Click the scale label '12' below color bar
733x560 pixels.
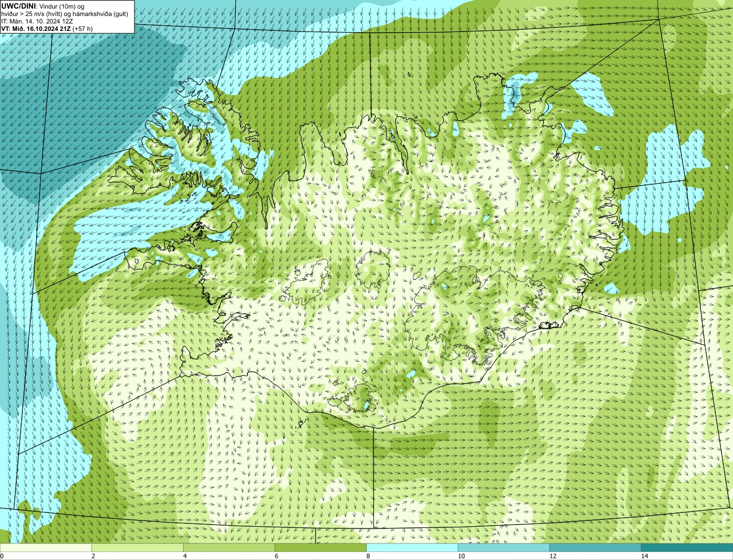click(553, 556)
